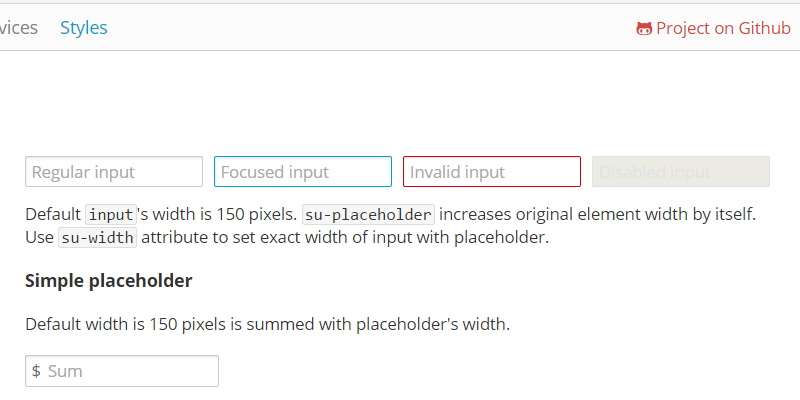The image size is (800, 400).
Task: Click the "su-placeholder" code snippet
Action: coord(368,215)
